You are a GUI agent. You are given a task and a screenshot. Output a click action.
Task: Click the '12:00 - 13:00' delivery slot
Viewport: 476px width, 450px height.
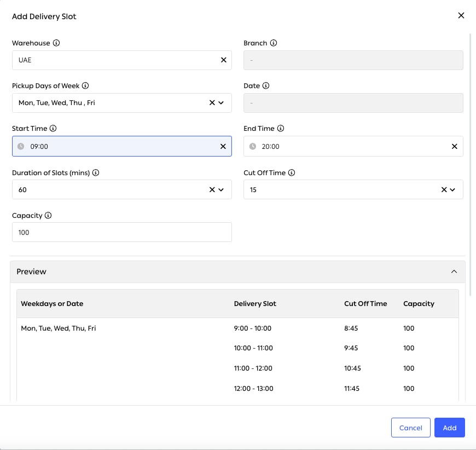click(253, 388)
